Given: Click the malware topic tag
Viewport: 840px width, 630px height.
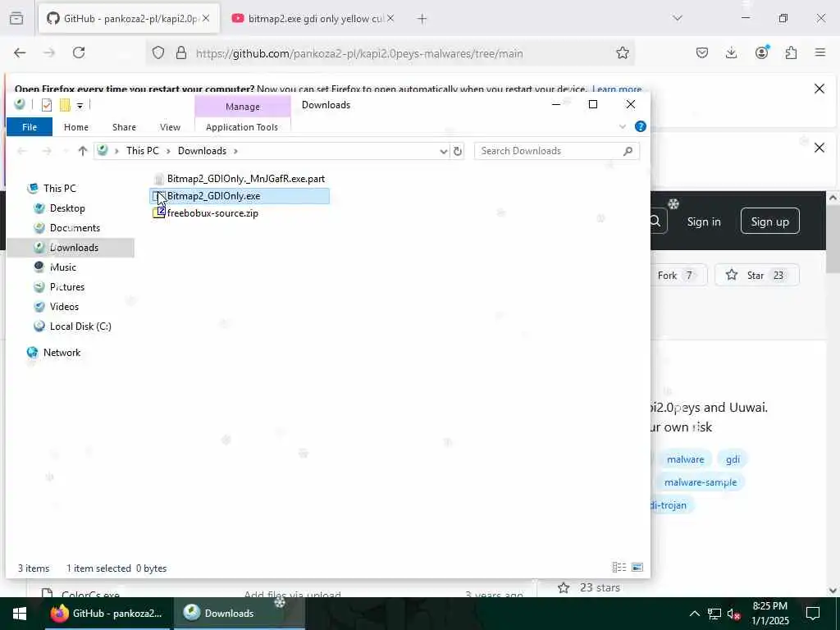Looking at the screenshot, I should 685,459.
